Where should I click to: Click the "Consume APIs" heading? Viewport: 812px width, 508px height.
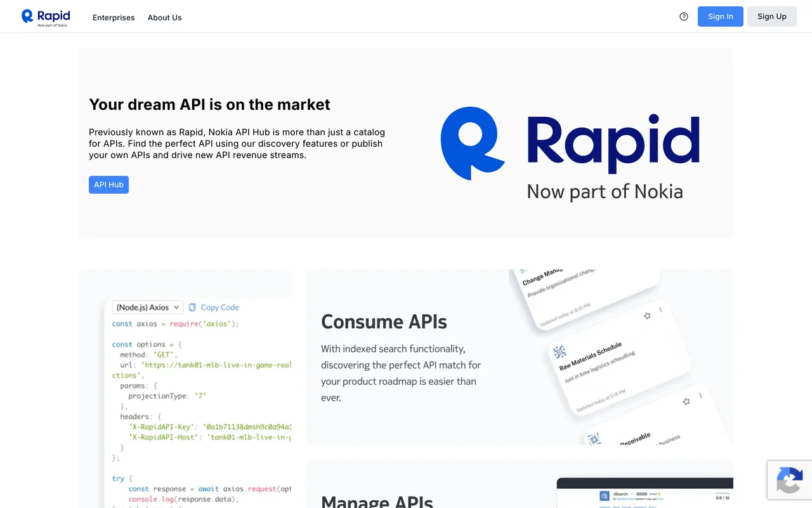(x=384, y=322)
